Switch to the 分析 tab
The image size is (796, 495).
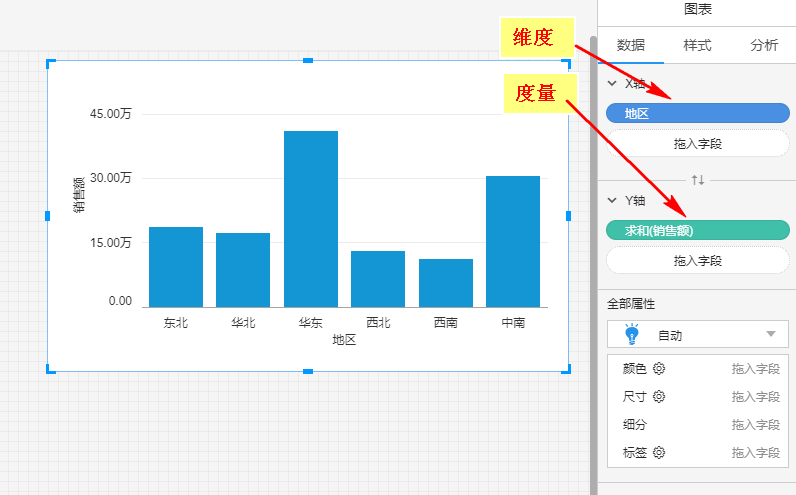pyautogui.click(x=764, y=45)
